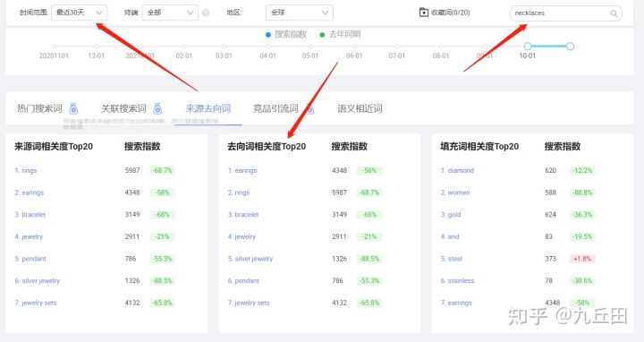The image size is (644, 342).
Task: Open the 语义相近词 tab
Action: pyautogui.click(x=360, y=108)
